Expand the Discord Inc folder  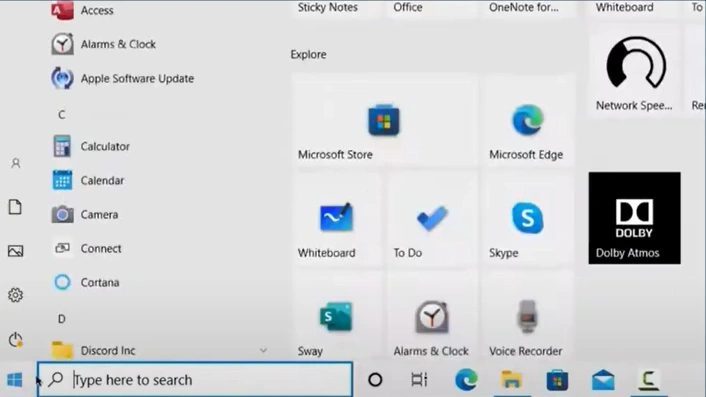pos(263,350)
